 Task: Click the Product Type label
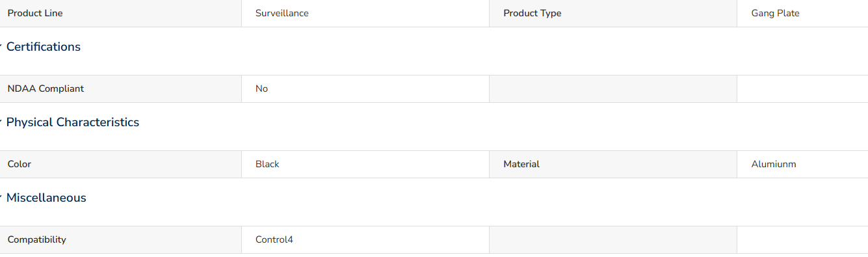tap(532, 14)
